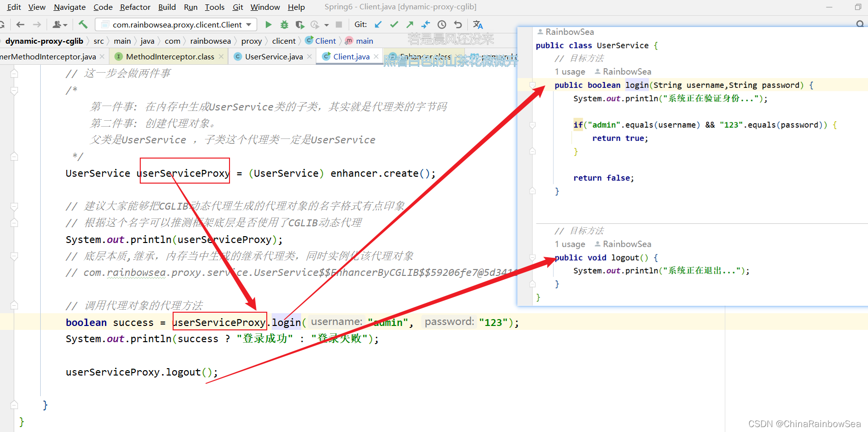Screen dimensions: 868x432
Task: Run with Coverage icon
Action: click(x=300, y=25)
